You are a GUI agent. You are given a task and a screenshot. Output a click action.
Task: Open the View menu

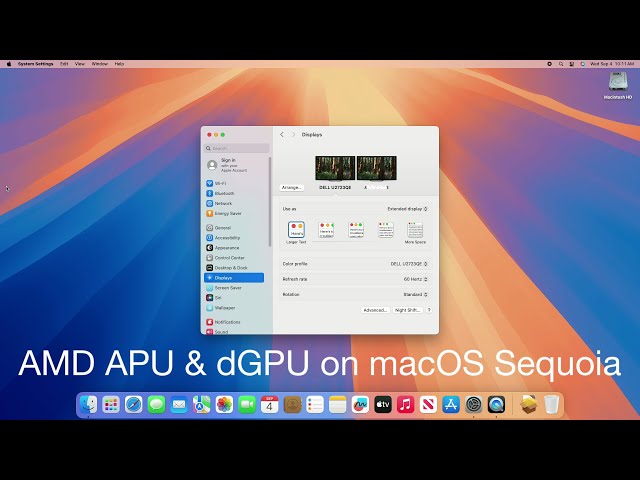tap(80, 64)
